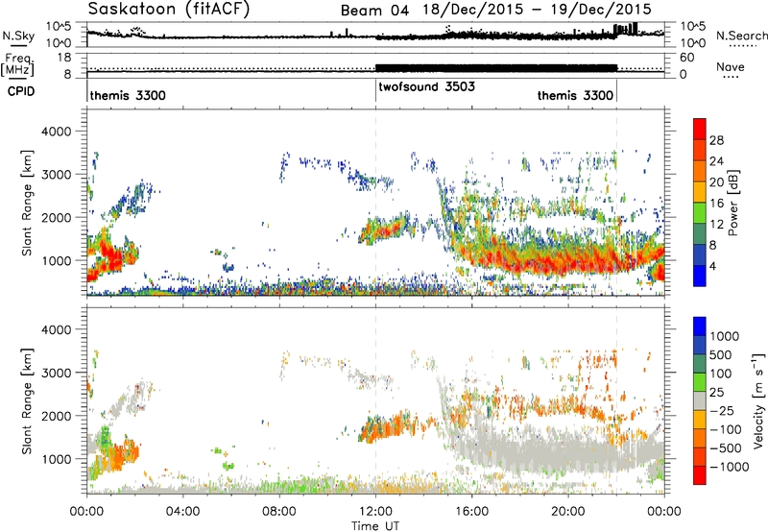Click the '1000' tick on Velocity scale
This screenshot has height=532, width=768.
pos(725,336)
